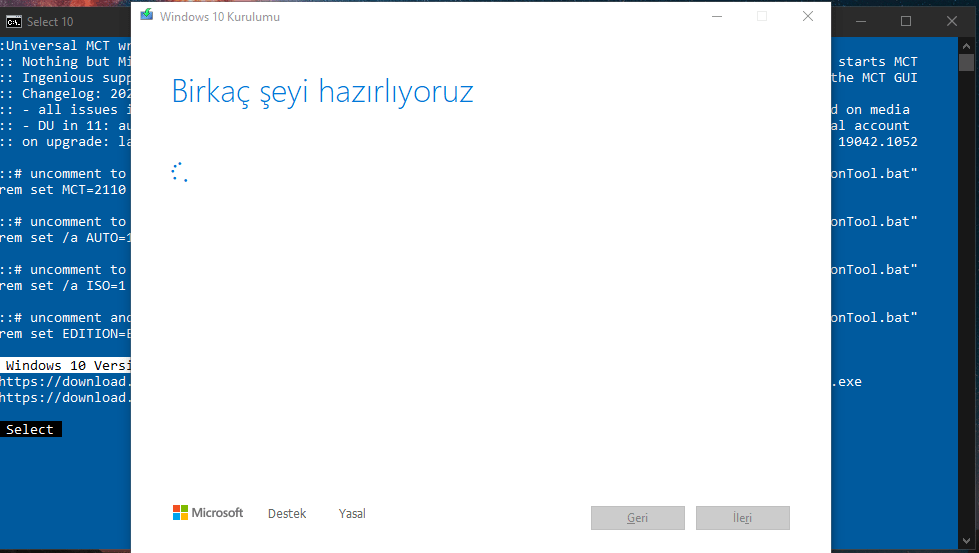Minimize the Select 10 console window
The width and height of the screenshot is (979, 553).
click(861, 21)
